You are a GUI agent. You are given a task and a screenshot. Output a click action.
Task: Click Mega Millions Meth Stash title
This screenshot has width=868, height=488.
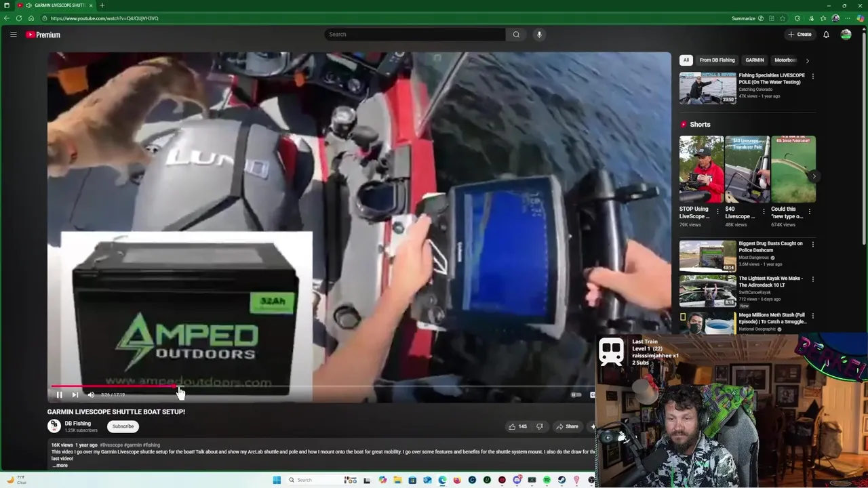[x=772, y=319]
